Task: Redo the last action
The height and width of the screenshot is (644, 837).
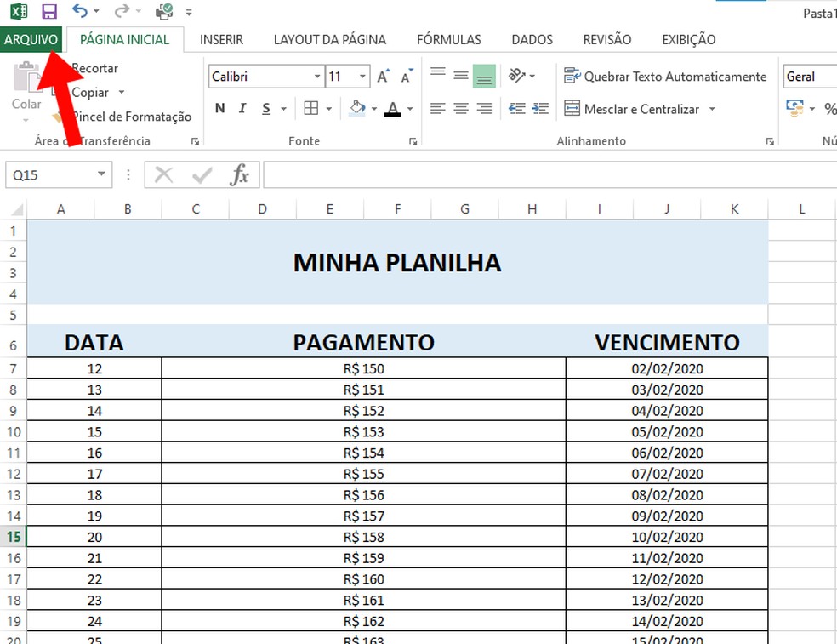Action: point(122,11)
